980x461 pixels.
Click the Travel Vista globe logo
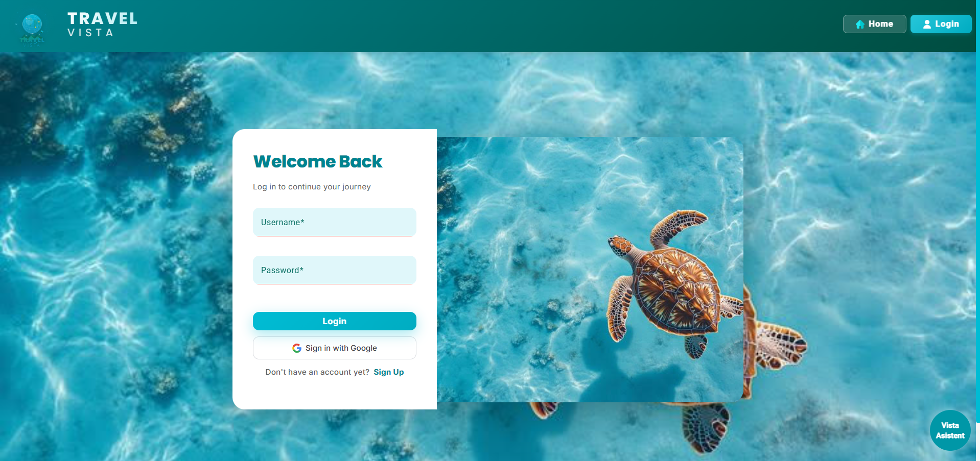click(x=32, y=30)
